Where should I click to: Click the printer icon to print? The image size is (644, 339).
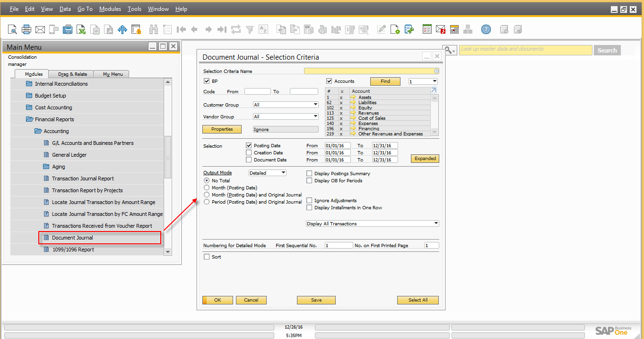tap(26, 30)
